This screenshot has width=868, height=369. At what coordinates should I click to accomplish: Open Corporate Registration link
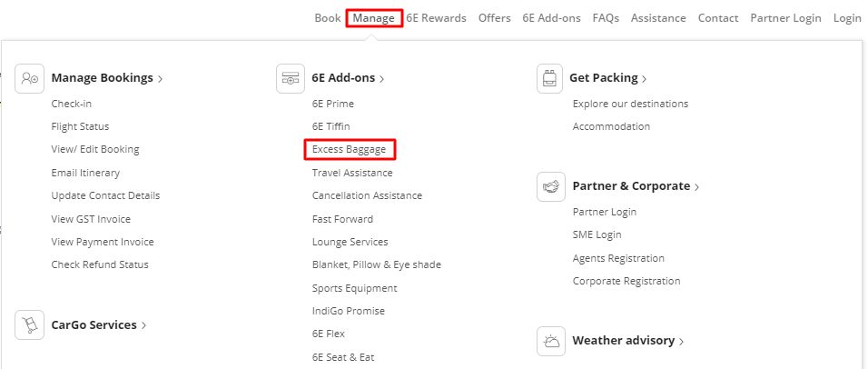coord(626,281)
